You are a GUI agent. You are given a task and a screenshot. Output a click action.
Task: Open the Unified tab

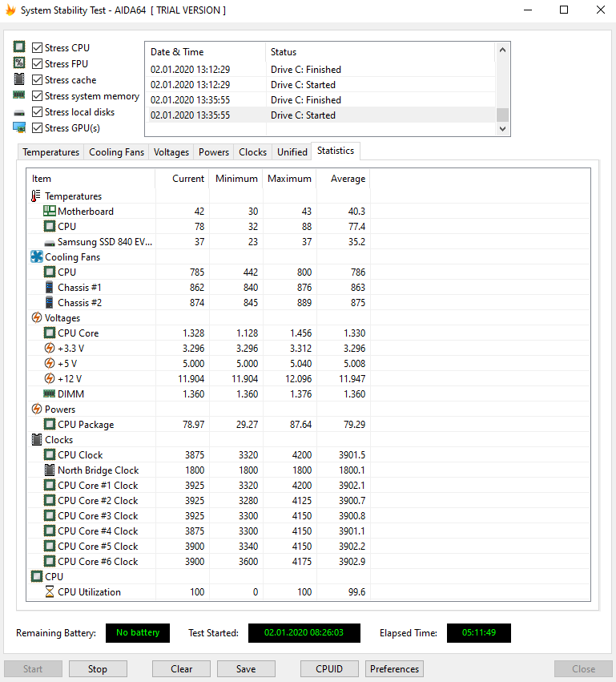tap(292, 151)
